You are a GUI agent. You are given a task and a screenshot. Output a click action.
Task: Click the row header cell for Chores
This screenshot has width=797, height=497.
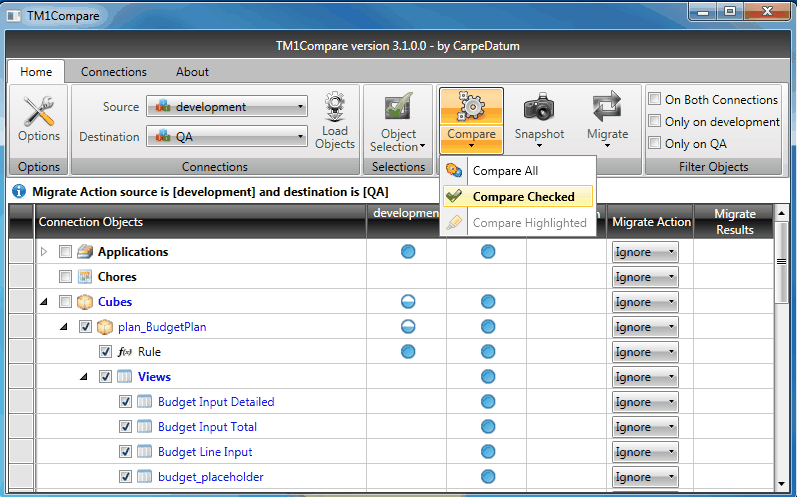21,276
